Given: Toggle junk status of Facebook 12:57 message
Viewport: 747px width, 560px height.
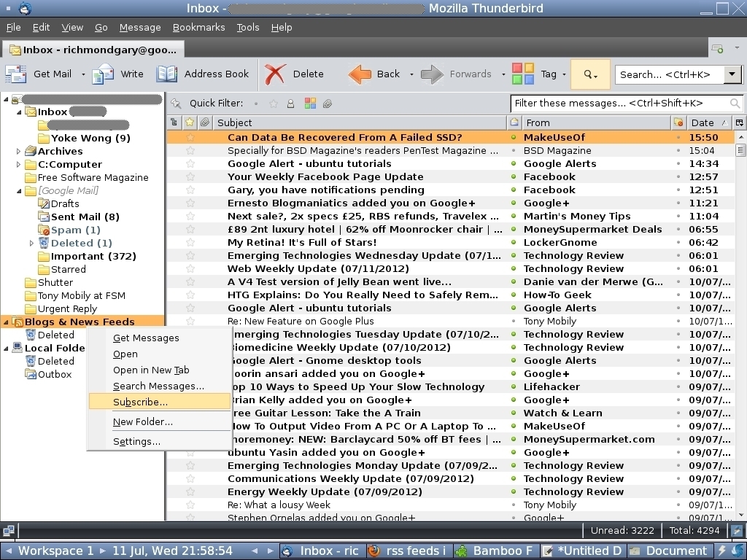Looking at the screenshot, I should point(678,176).
